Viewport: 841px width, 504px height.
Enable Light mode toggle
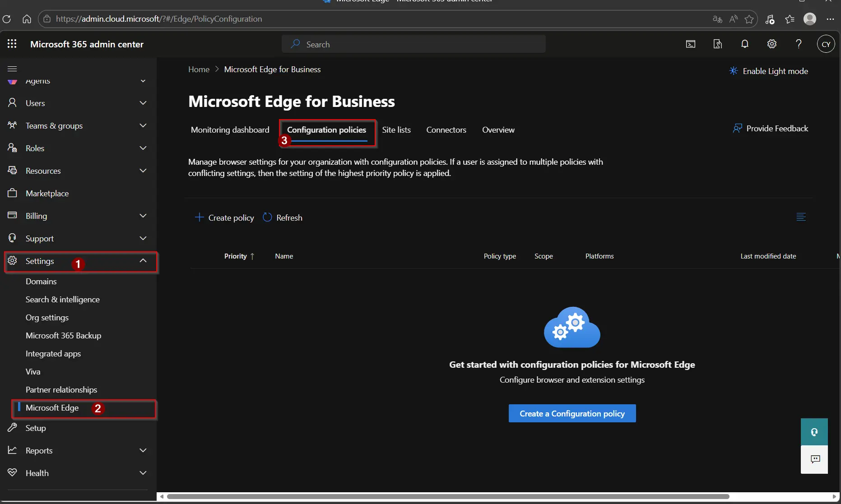(769, 71)
